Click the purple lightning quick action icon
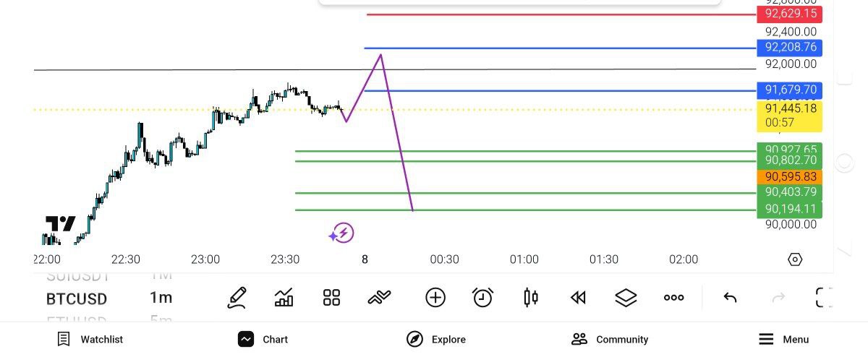The width and height of the screenshot is (868, 357). pyautogui.click(x=341, y=233)
